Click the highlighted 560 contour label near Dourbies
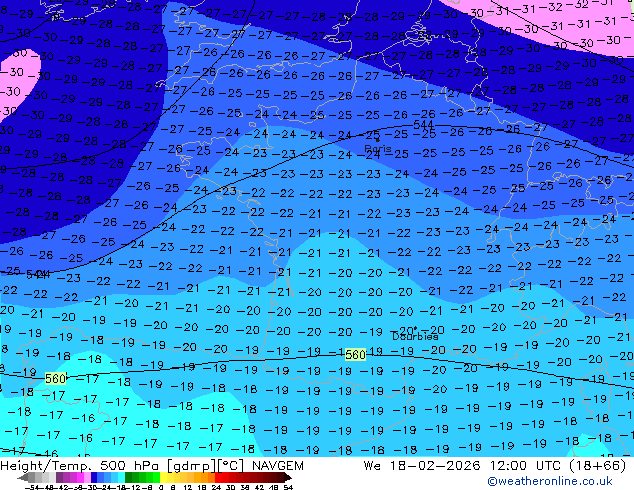The width and height of the screenshot is (634, 490). tap(355, 355)
